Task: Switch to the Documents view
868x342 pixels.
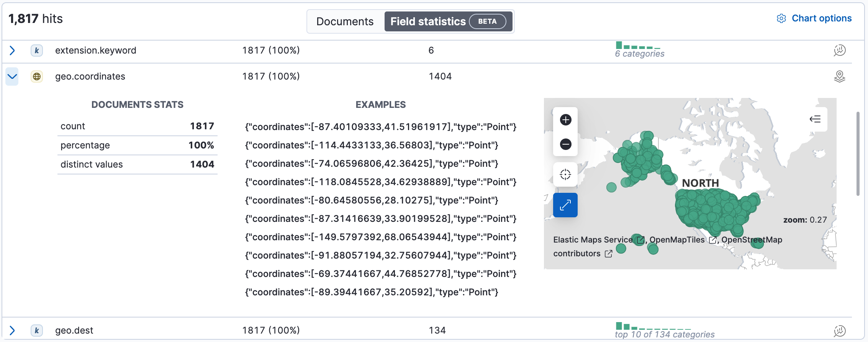Action: pyautogui.click(x=345, y=21)
